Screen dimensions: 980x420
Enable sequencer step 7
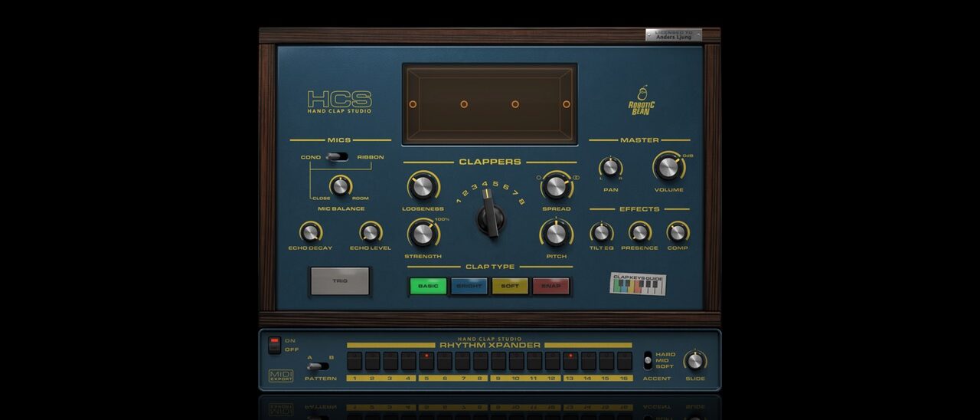coord(462,361)
